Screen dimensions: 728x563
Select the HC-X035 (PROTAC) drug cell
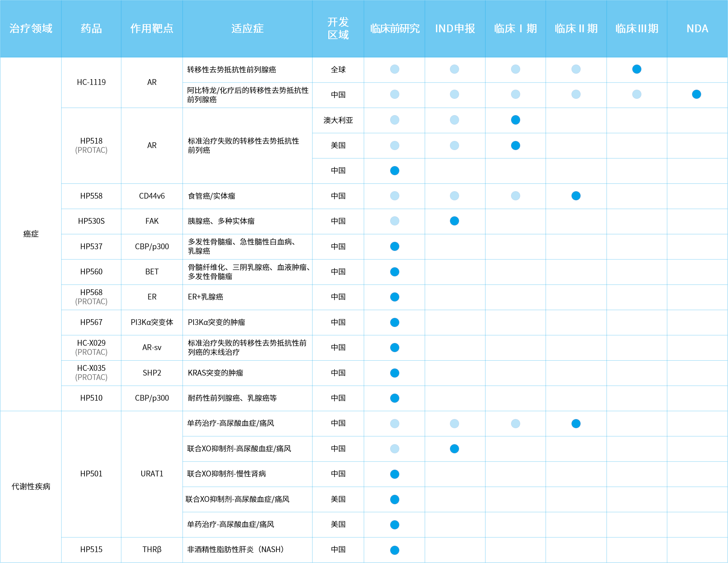pos(91,373)
